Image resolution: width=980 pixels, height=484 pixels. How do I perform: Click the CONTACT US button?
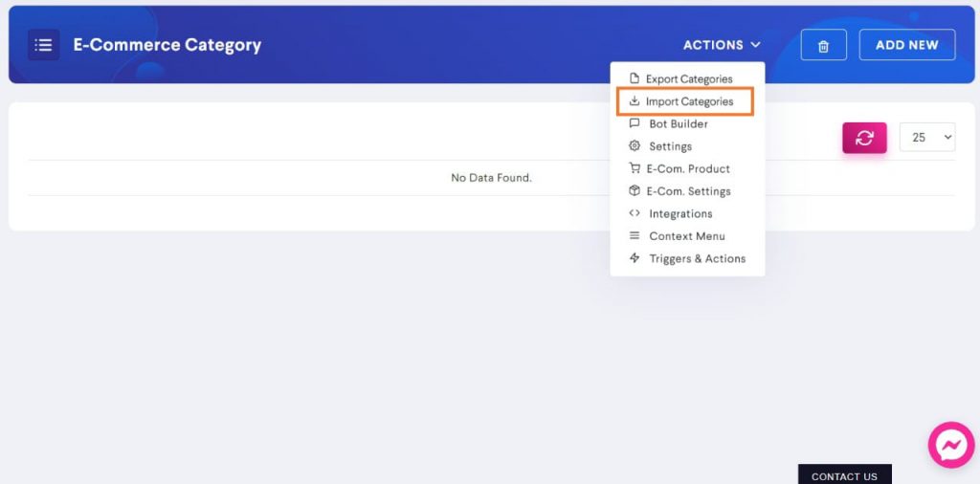pyautogui.click(x=844, y=474)
